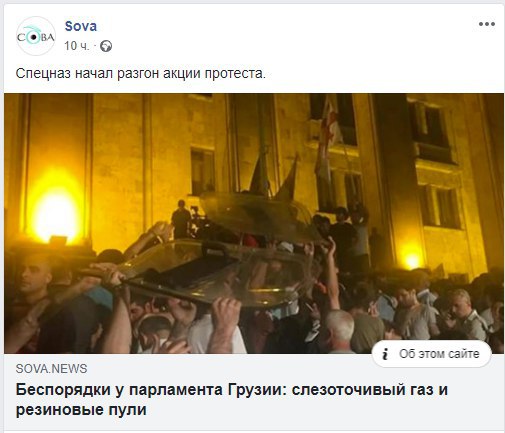Click the info 'i' icon on image
This screenshot has height=433, width=505.
(385, 354)
